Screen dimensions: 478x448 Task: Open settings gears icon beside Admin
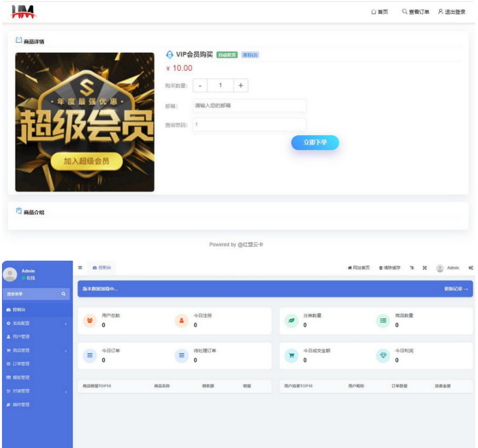click(x=470, y=267)
